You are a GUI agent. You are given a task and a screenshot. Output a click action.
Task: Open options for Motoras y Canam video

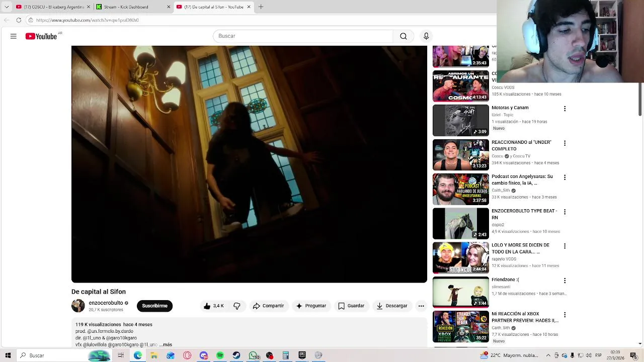[565, 109]
